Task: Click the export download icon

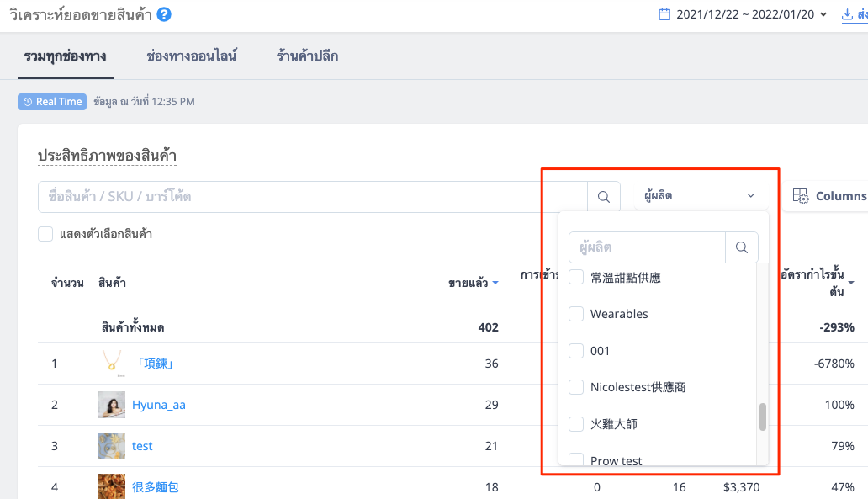Action: coord(847,14)
